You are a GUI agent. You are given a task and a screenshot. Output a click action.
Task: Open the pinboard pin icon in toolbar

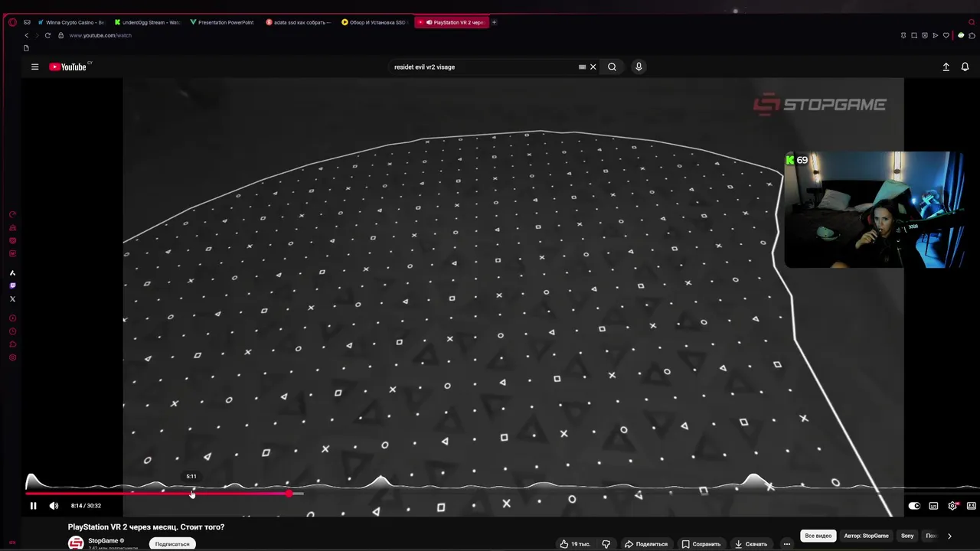coord(903,35)
